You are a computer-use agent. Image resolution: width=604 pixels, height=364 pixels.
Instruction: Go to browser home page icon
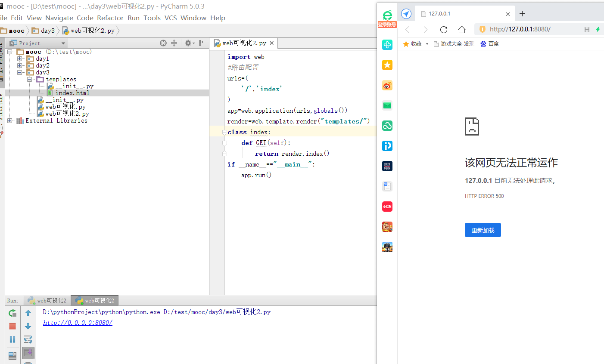pyautogui.click(x=462, y=29)
